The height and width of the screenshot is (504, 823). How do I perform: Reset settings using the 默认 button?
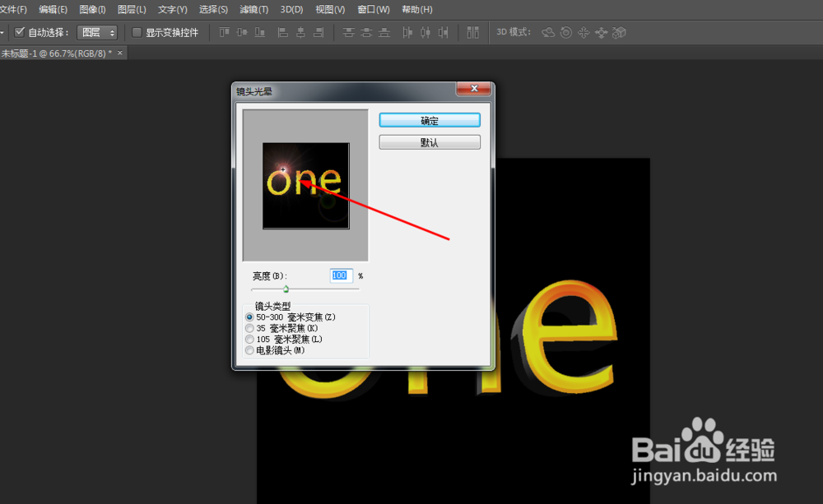(429, 141)
